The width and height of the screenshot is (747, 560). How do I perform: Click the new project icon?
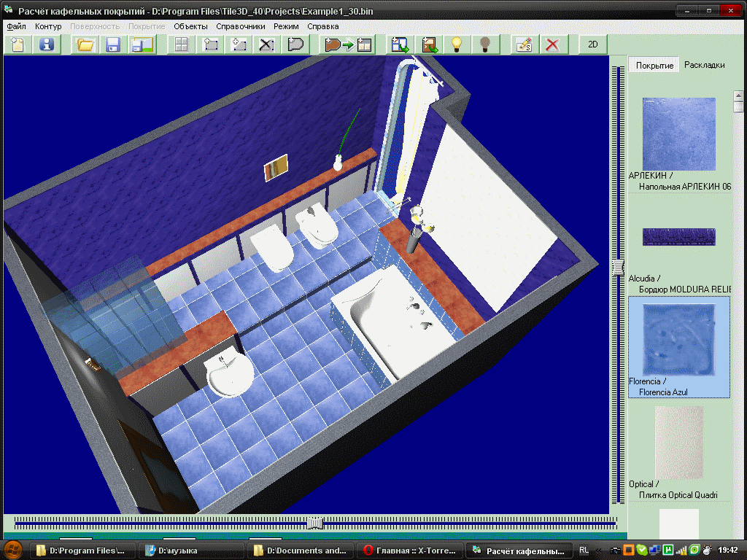click(x=18, y=44)
